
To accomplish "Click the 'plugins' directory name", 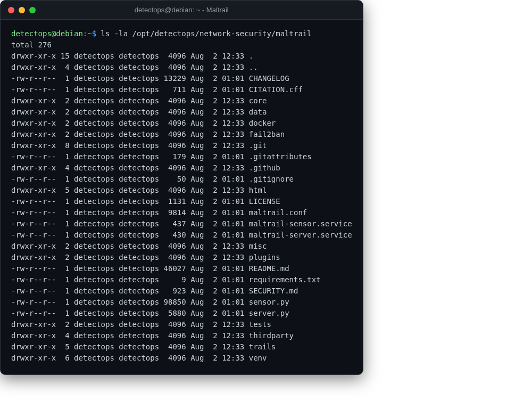I will [264, 258].
